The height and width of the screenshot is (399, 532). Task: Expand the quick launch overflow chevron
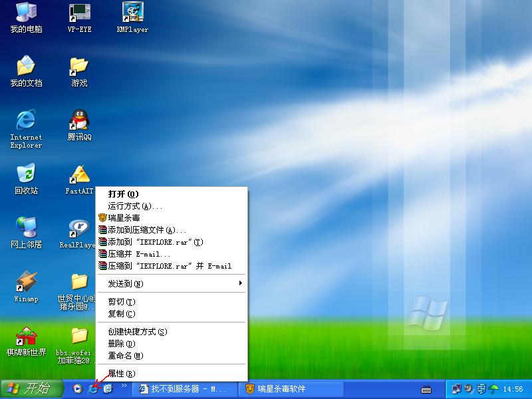(x=124, y=386)
